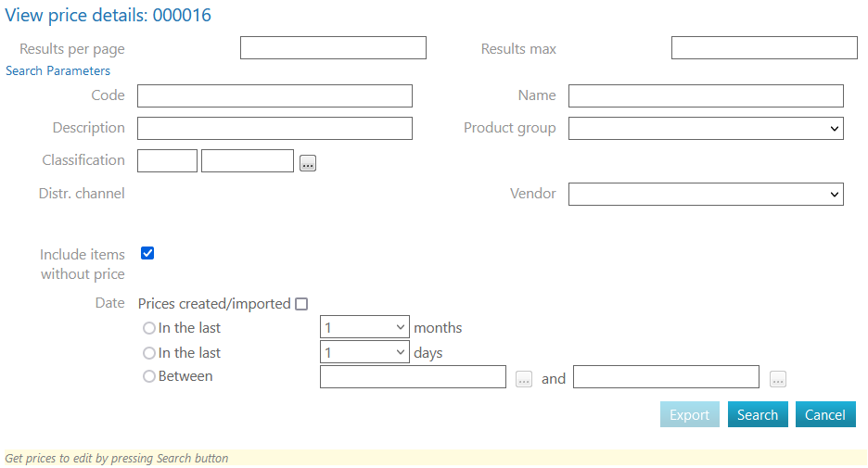868x468 pixels.
Task: Expand the months count dropdown
Action: pyautogui.click(x=364, y=327)
